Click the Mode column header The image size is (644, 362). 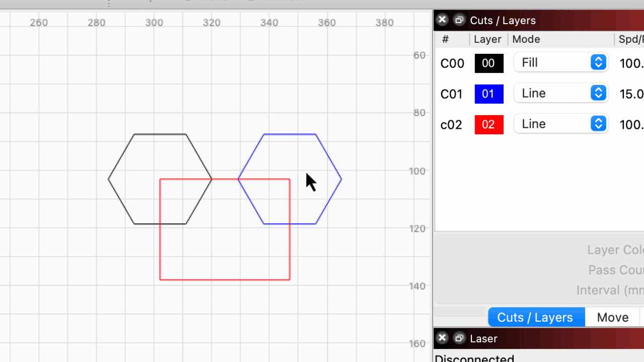pos(526,39)
